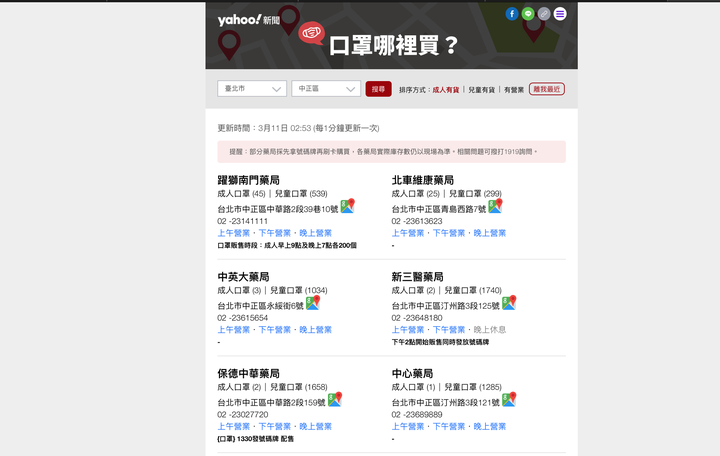720x456 pixels.
Task: Click mask stock counts (45)/(539)
Action: coord(272,194)
